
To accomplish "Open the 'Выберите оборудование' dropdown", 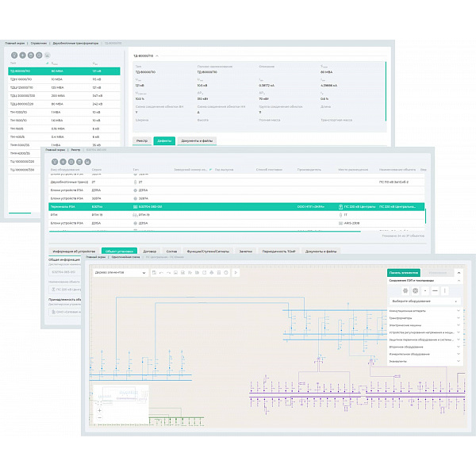I will click(x=424, y=301).
